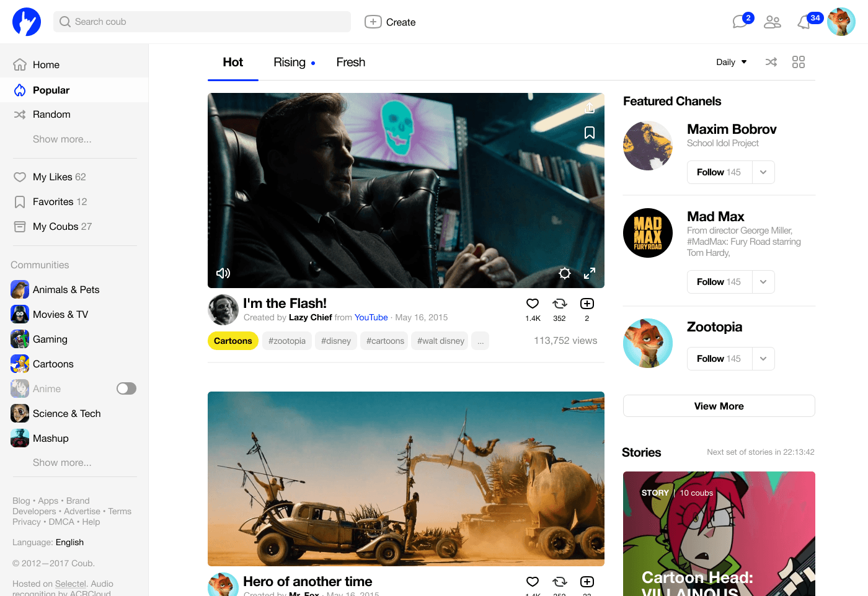Expand Zootopia follow options arrow
Viewport: 868px width, 596px height.
763,359
